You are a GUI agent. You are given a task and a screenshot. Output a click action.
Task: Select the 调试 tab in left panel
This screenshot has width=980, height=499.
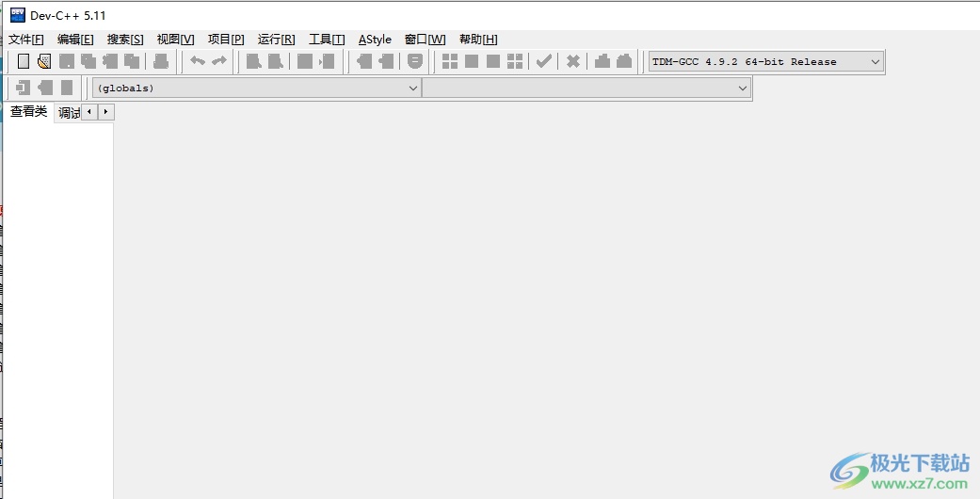pyautogui.click(x=69, y=113)
